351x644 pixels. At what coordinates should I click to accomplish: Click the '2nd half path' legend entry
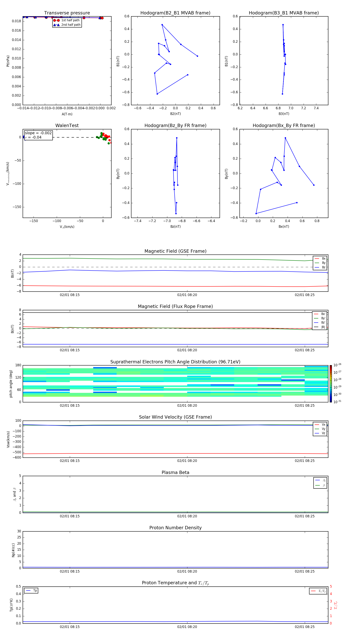[67, 25]
